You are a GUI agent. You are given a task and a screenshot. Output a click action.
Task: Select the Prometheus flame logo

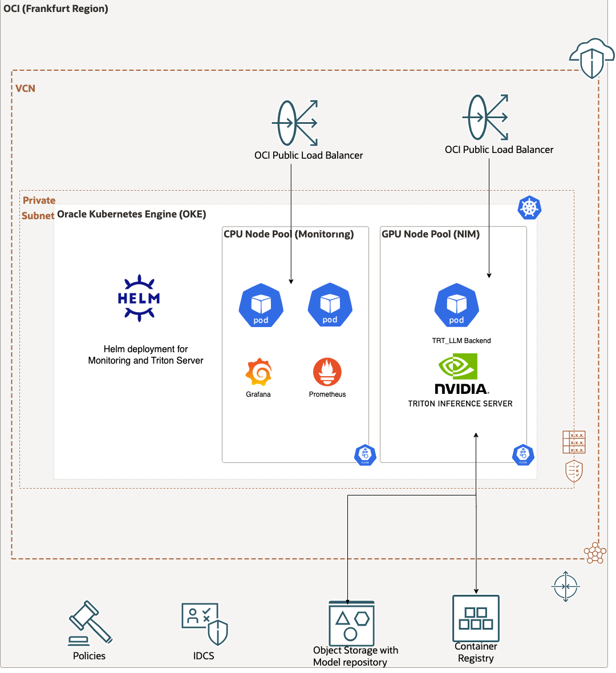(x=327, y=372)
